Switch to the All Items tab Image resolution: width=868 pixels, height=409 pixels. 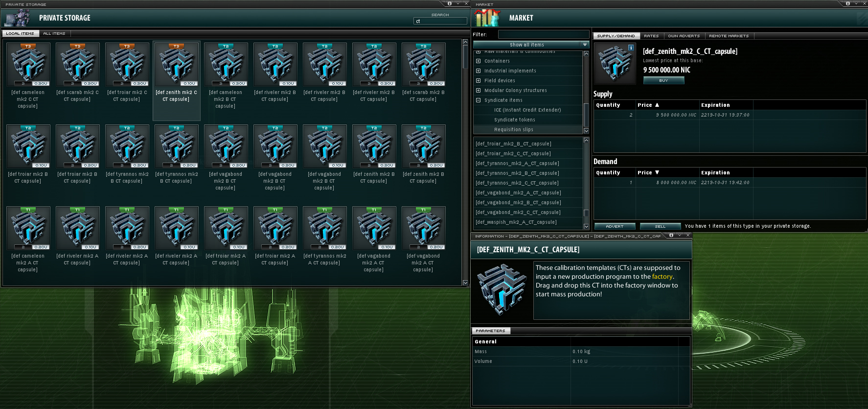pyautogui.click(x=54, y=33)
